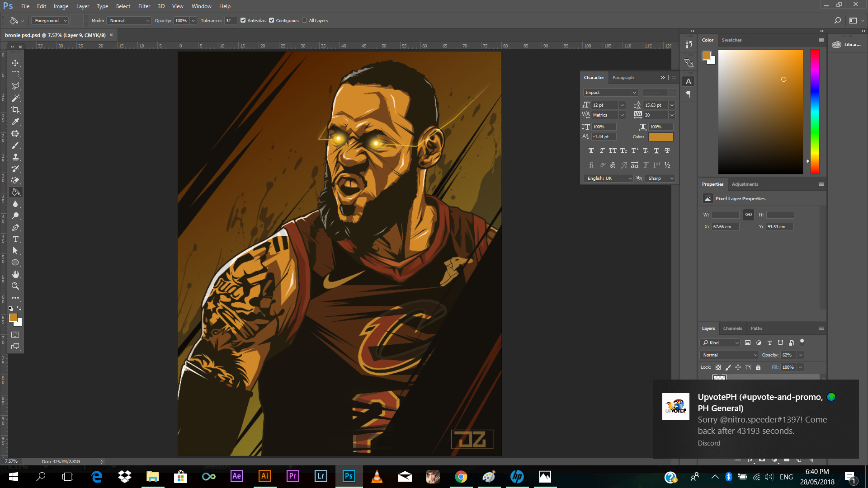Toggle Faux Italic in Character panel
Screen dimensions: 868x488
click(x=602, y=150)
